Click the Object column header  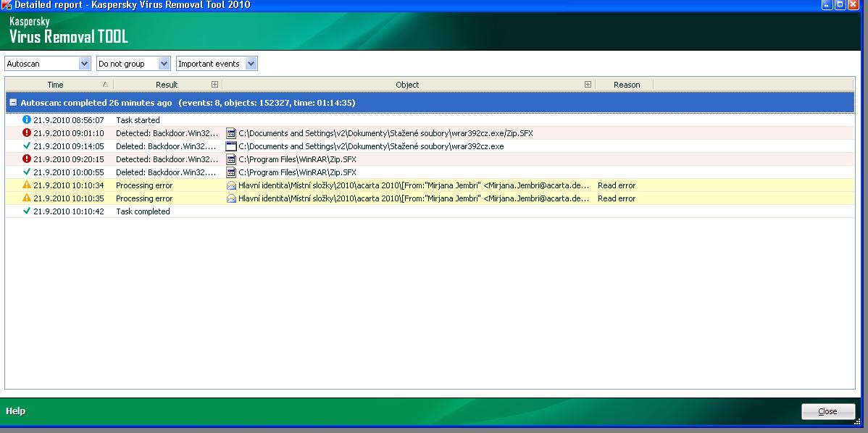point(407,85)
